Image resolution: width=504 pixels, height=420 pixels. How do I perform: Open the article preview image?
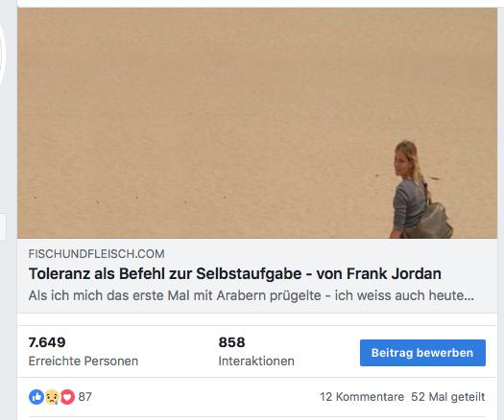click(257, 123)
